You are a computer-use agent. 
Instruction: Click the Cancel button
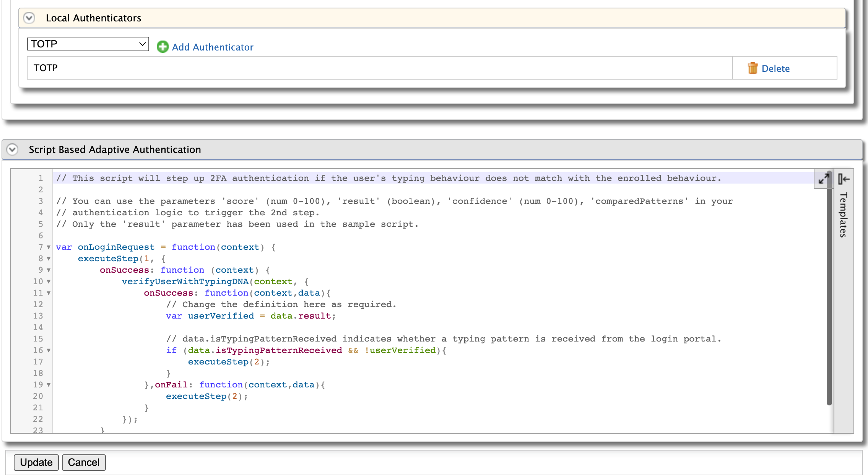(84, 462)
